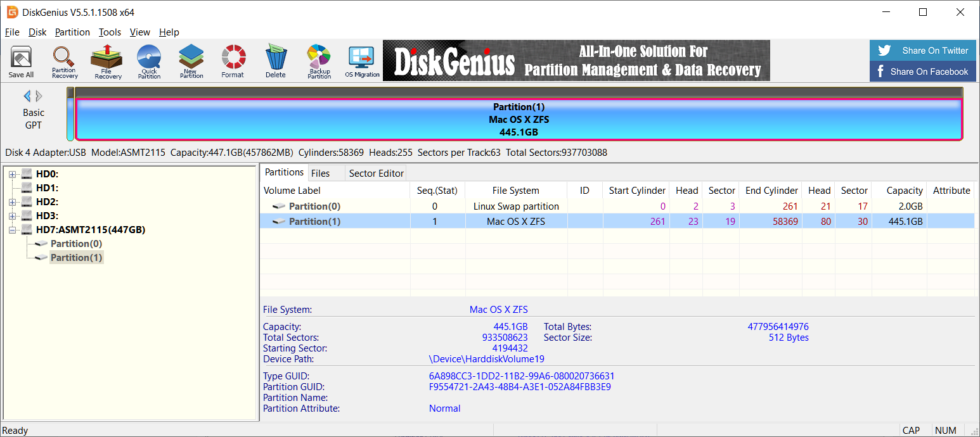Screen dimensions: 980x437
Task: Go to the next disk arrow
Action: (x=39, y=96)
